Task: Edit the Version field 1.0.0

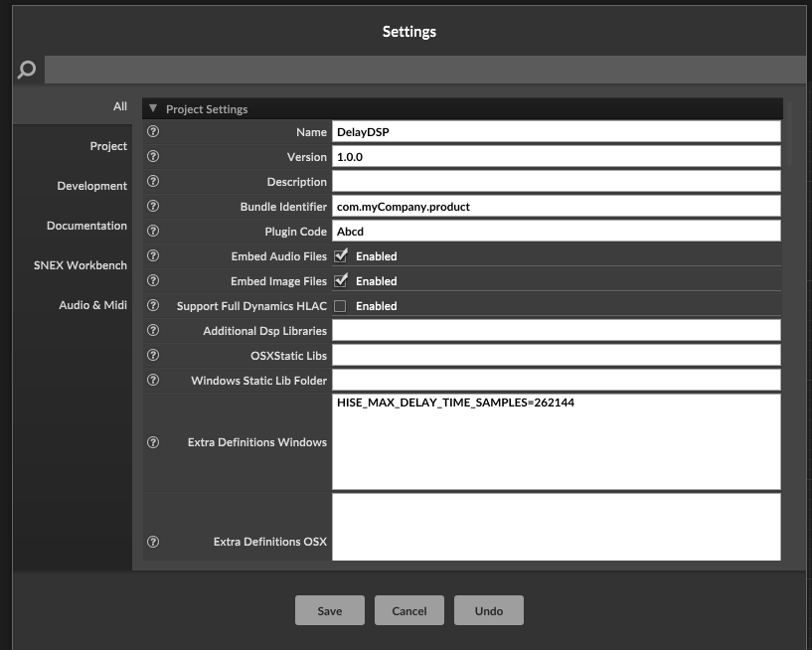Action: tap(557, 156)
